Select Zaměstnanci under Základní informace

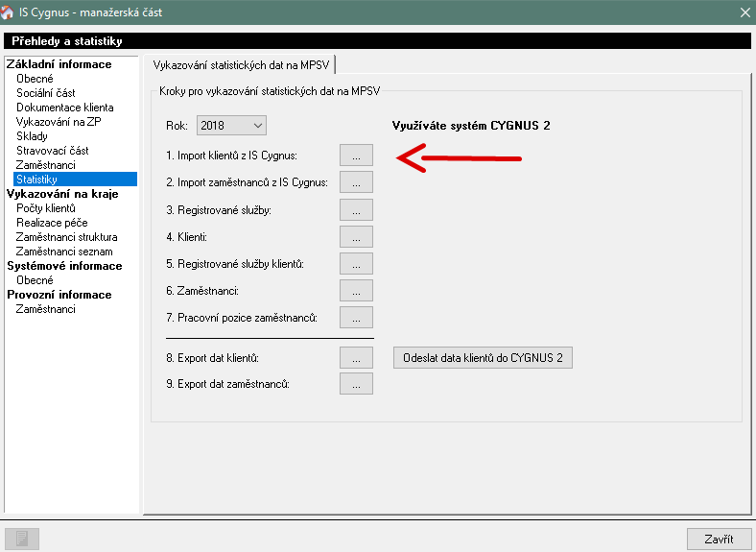46,165
